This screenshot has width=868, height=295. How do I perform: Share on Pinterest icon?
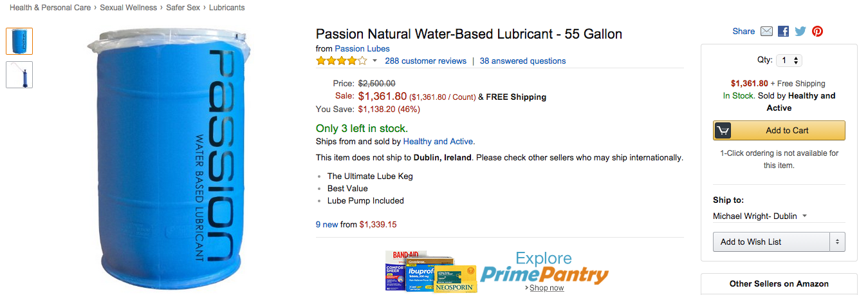[817, 31]
